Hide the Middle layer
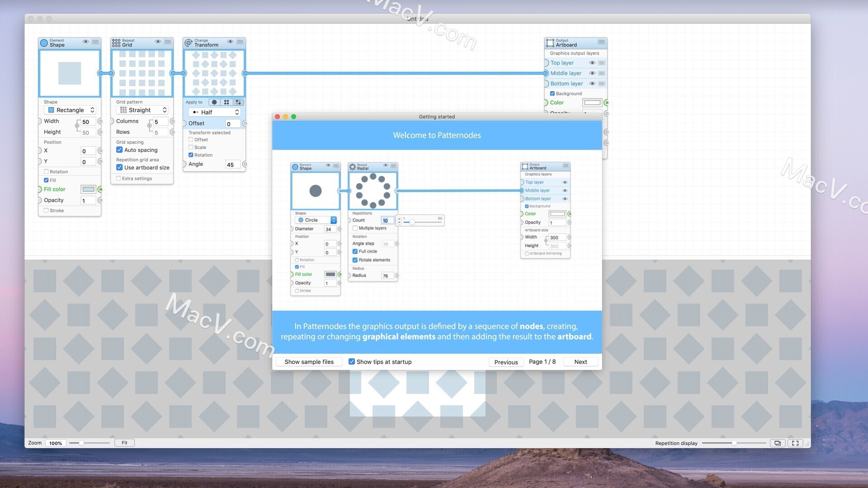The image size is (868, 488). 592,73
